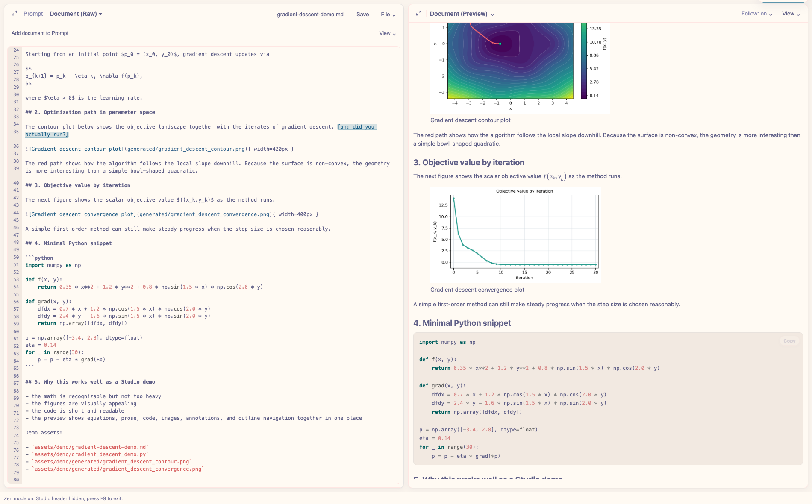Click the 'Gradient descent contour plot' caption
Viewport: 812px width, 504px height.
(470, 120)
